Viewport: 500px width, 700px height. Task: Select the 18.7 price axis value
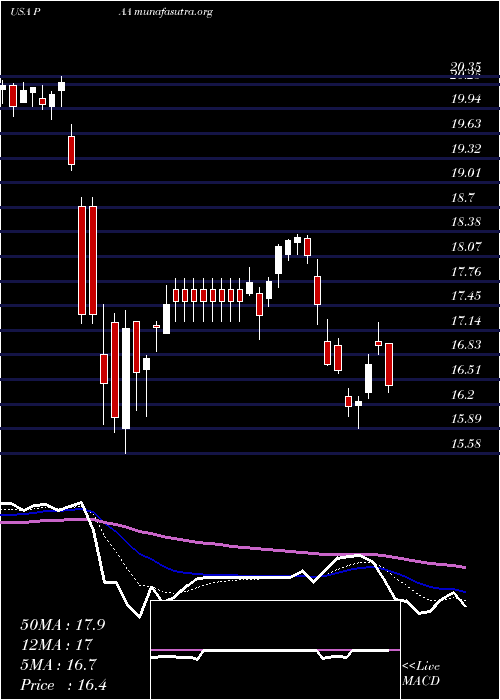(462, 197)
